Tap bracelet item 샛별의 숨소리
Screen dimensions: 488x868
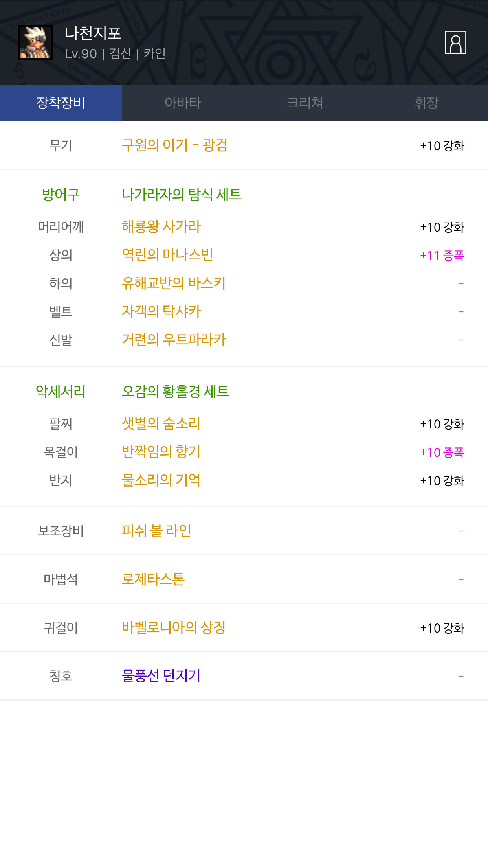161,424
